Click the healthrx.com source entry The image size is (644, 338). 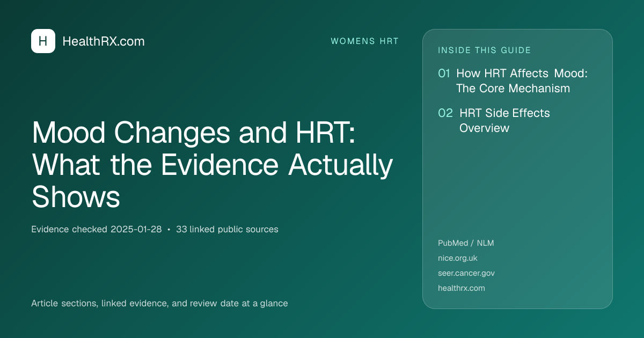point(462,288)
